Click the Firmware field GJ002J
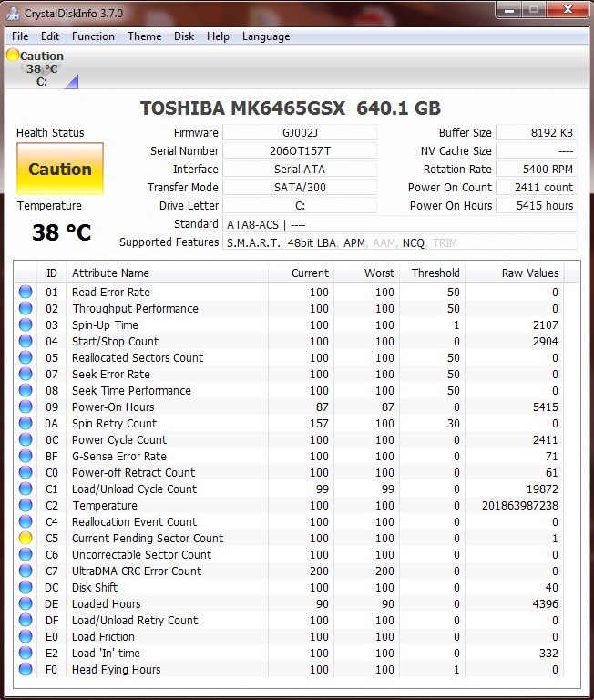The image size is (594, 700). [x=300, y=132]
